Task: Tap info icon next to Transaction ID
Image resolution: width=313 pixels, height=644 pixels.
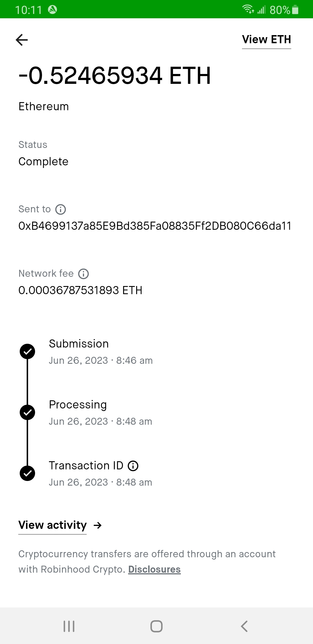Action: (133, 466)
